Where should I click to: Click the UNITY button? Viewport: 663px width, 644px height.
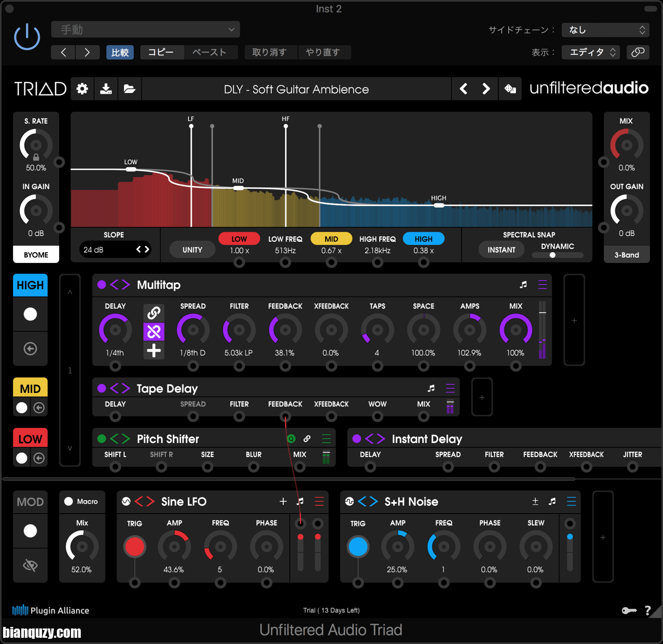(x=192, y=250)
